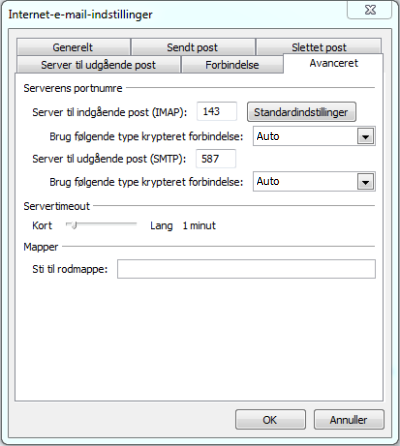The image size is (400, 446).
Task: Open the SMTP encrypted connection combo box
Action: point(314,182)
